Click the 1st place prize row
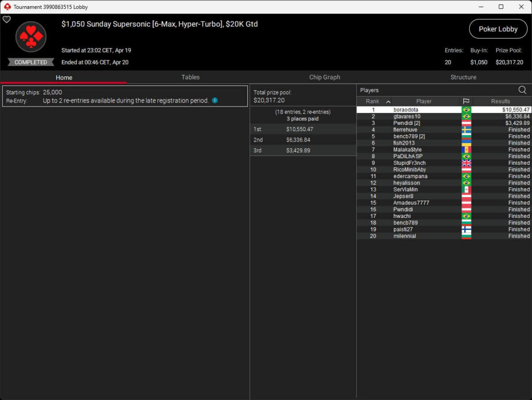 point(302,129)
